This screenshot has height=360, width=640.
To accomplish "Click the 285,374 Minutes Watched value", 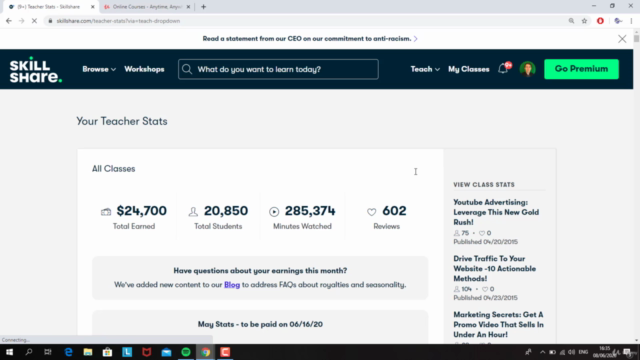I will 310,211.
